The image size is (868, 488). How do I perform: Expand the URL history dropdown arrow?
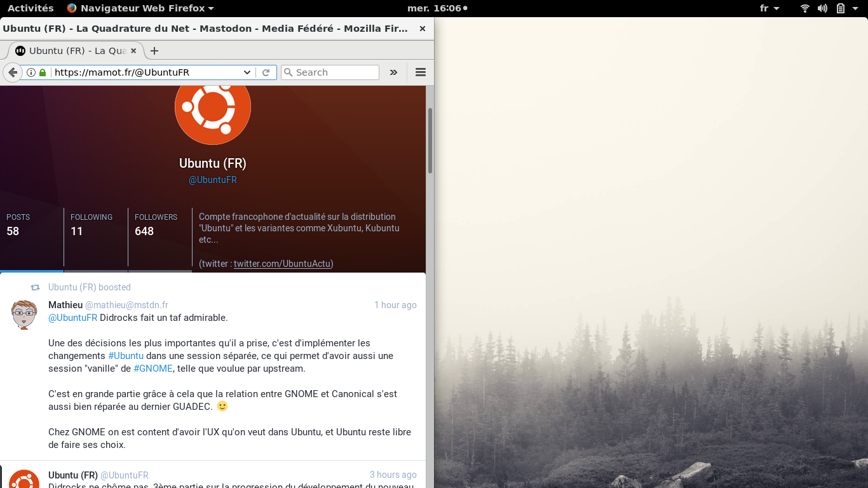click(x=247, y=72)
